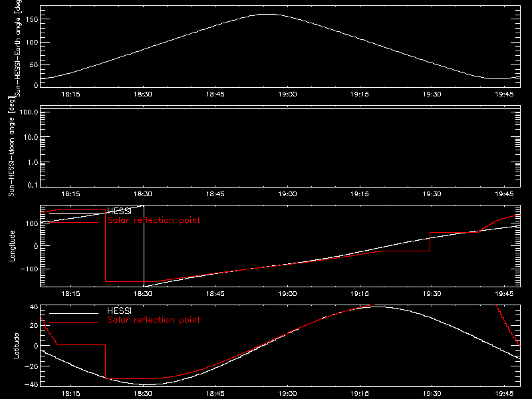Click red Solar reflection point legend in Latitude plot
532x399 pixels.
[154, 320]
